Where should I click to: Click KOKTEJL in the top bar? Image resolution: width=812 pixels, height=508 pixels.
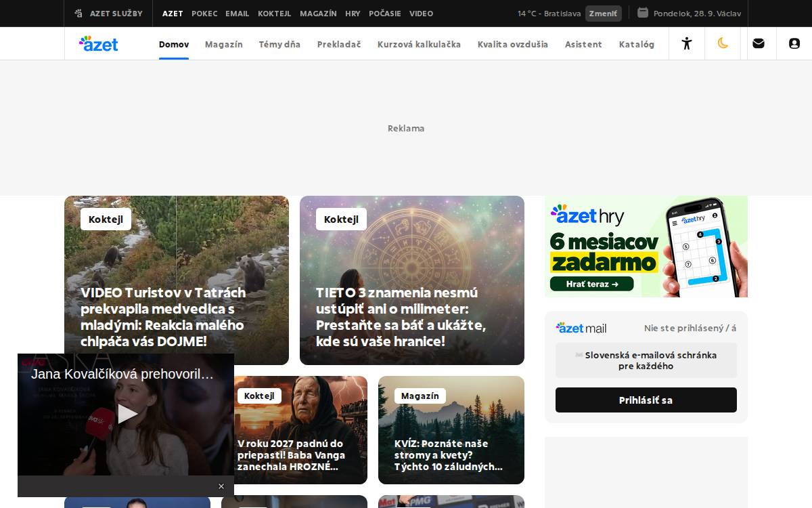pyautogui.click(x=275, y=14)
